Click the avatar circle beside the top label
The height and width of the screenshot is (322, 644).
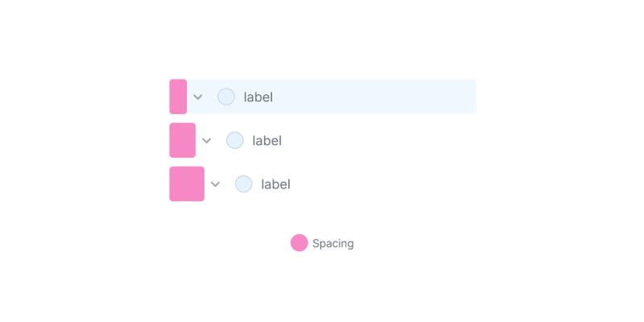[226, 97]
